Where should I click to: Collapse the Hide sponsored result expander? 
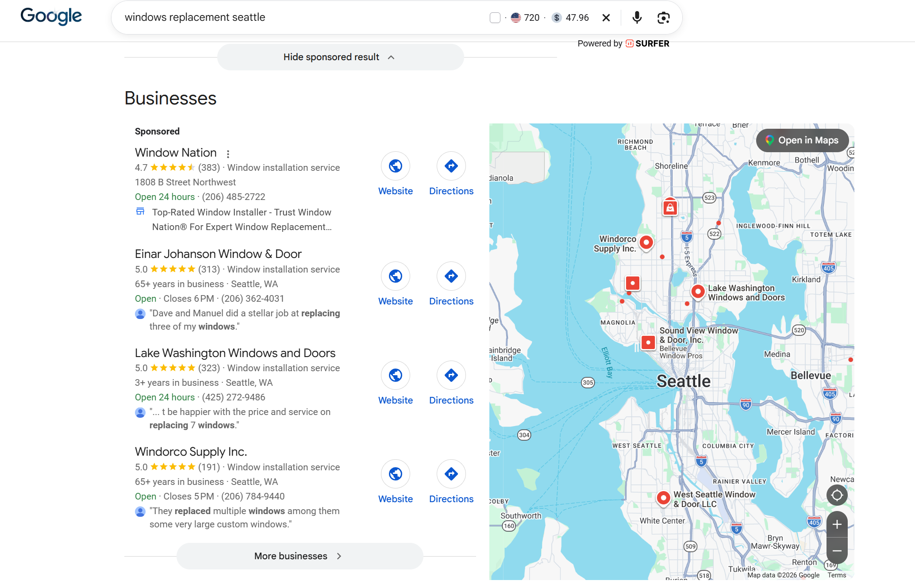click(340, 57)
